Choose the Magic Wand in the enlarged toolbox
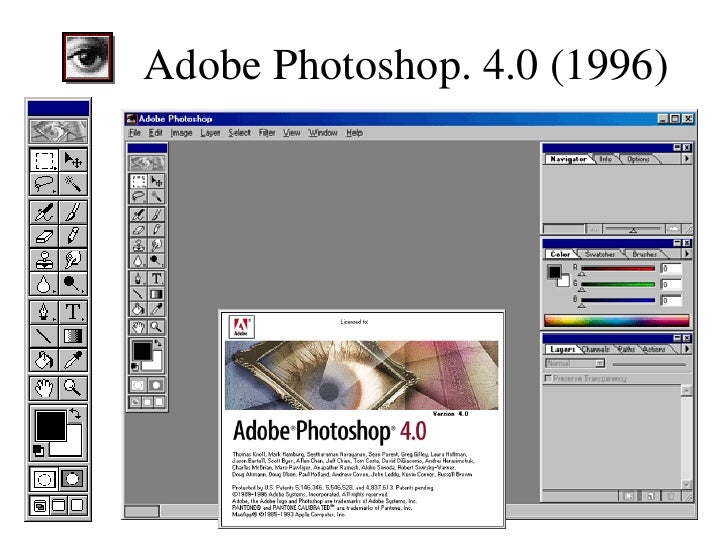 click(x=73, y=184)
